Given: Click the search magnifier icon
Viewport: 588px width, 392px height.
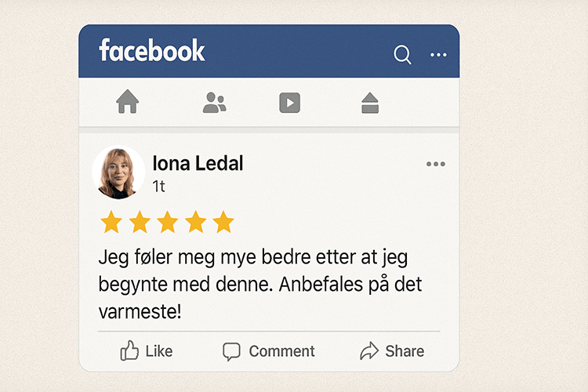Looking at the screenshot, I should click(402, 55).
